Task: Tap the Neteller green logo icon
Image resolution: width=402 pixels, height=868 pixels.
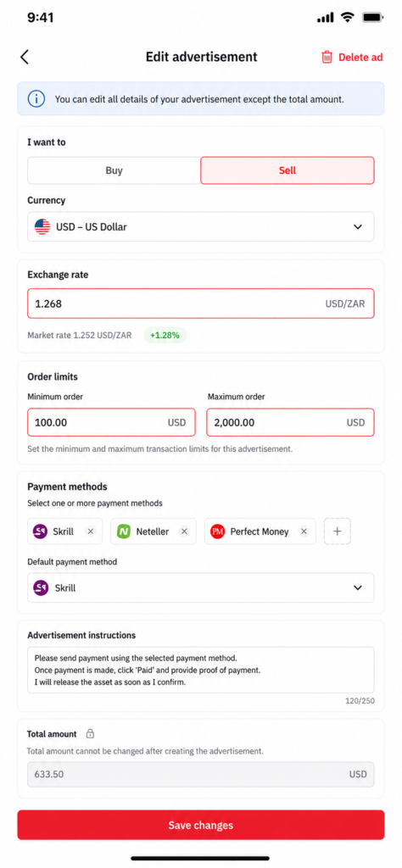Action: point(124,531)
